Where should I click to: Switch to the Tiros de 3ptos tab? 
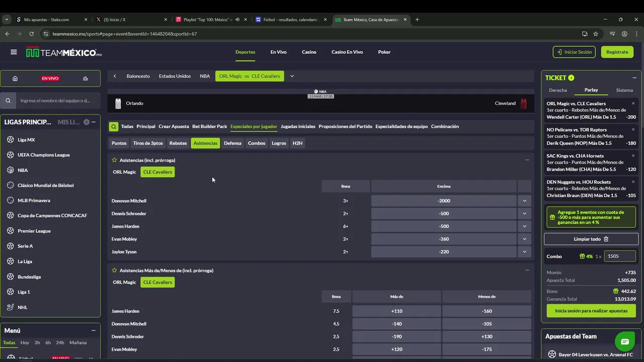pyautogui.click(x=148, y=143)
